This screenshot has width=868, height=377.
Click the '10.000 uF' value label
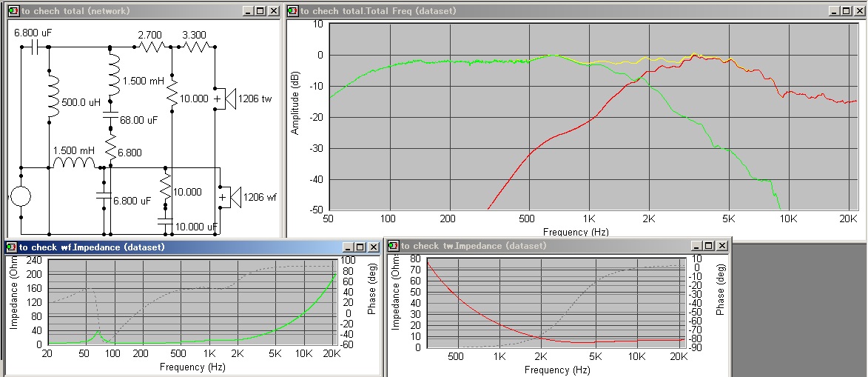click(x=197, y=227)
